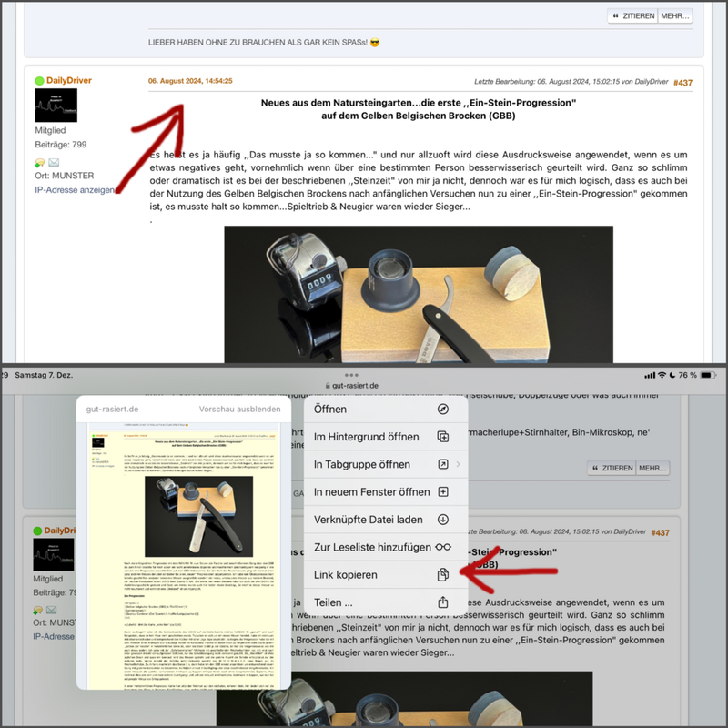Open DailyDriver's profile in the top screenshot

tap(69, 80)
